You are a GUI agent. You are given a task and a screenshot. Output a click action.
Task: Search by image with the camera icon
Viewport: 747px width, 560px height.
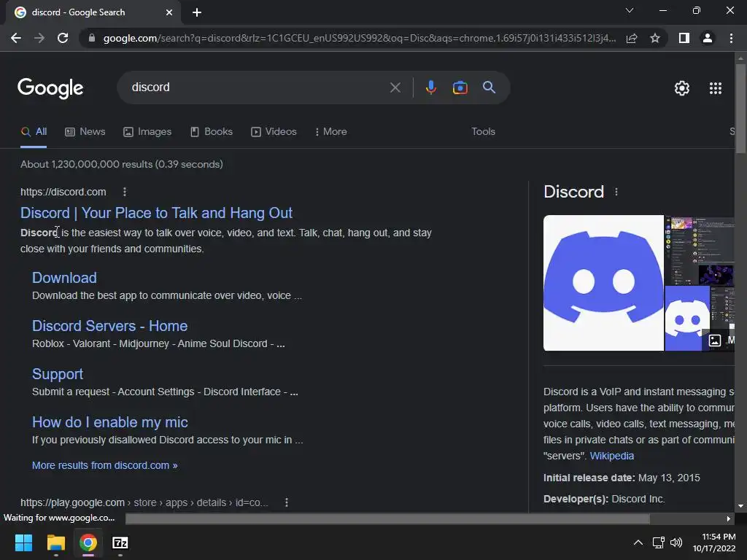[x=460, y=87]
